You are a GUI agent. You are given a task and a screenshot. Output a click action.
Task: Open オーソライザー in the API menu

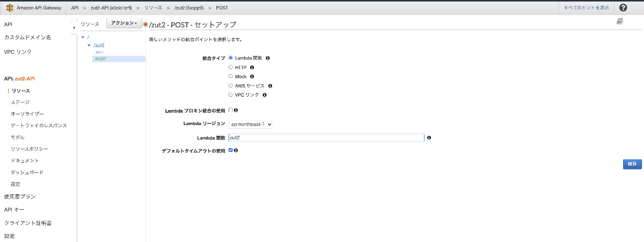click(x=27, y=114)
